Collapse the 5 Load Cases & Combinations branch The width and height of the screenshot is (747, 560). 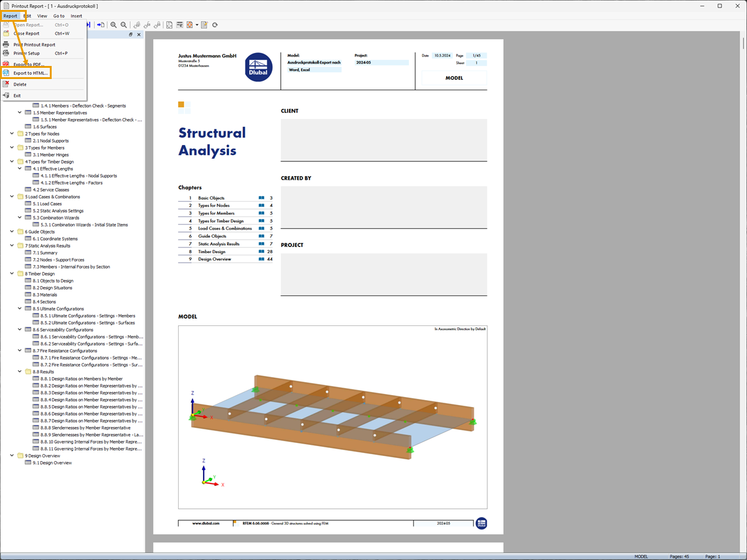(x=11, y=196)
